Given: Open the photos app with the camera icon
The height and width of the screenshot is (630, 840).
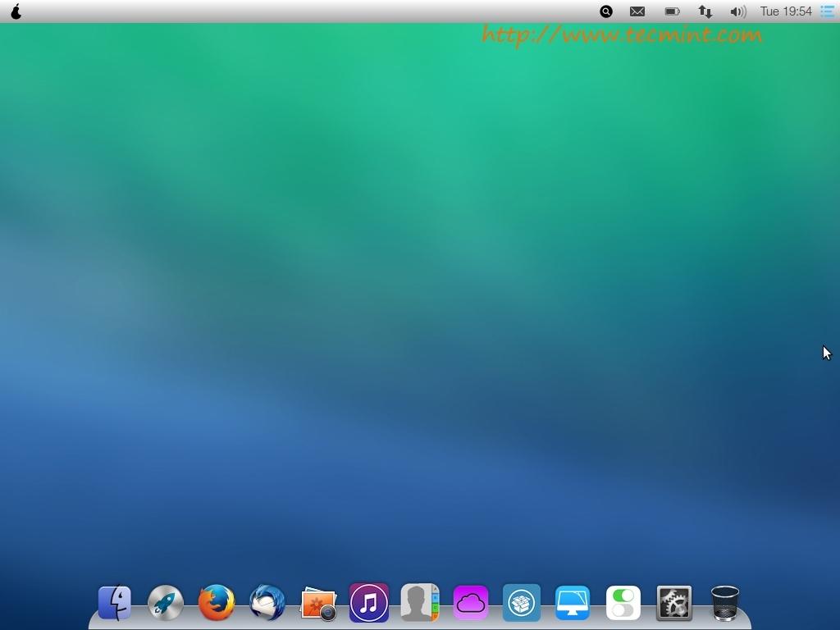Looking at the screenshot, I should click(318, 604).
